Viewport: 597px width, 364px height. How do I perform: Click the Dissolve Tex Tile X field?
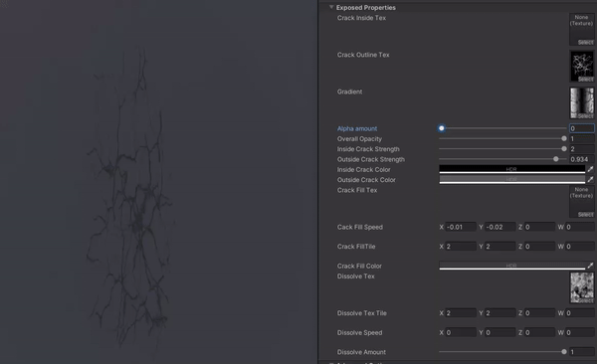(x=461, y=313)
